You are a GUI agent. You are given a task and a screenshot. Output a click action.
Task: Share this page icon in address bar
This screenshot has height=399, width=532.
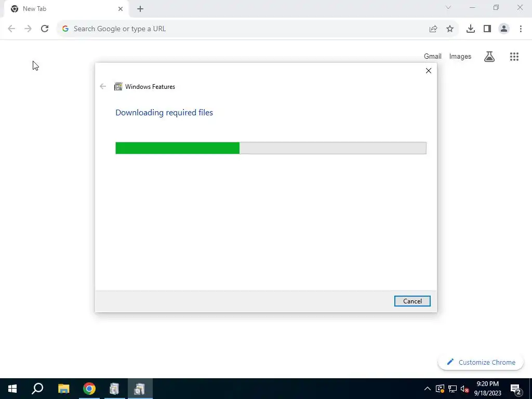433,29
